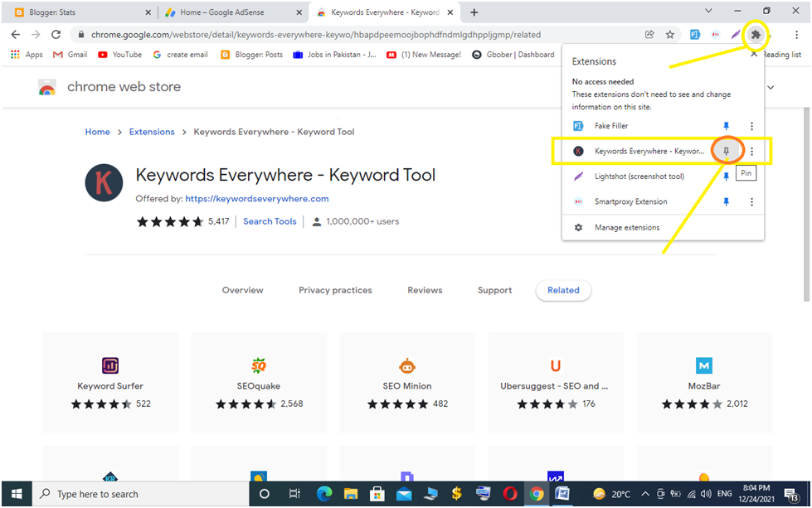The image size is (812, 508).
Task: Show hidden system tray icons chevron
Action: pyautogui.click(x=645, y=494)
